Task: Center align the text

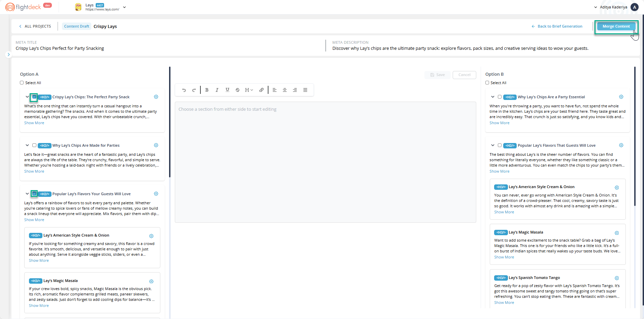Action: click(x=285, y=90)
